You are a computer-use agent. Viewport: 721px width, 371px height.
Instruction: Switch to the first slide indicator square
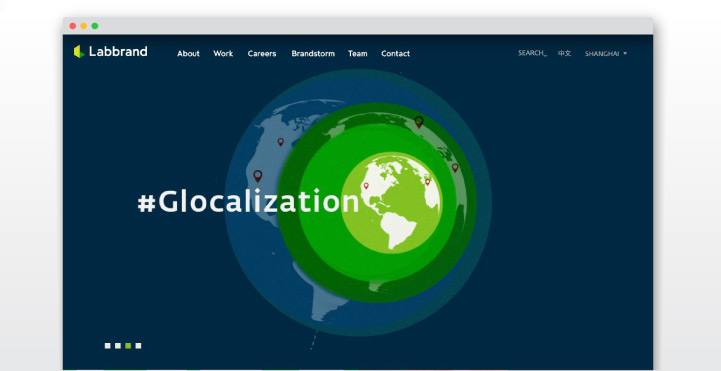pyautogui.click(x=108, y=346)
